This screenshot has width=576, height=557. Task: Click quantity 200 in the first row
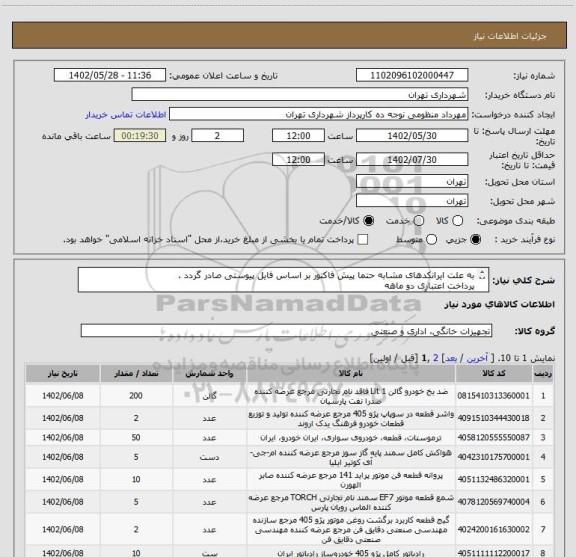pos(136,396)
